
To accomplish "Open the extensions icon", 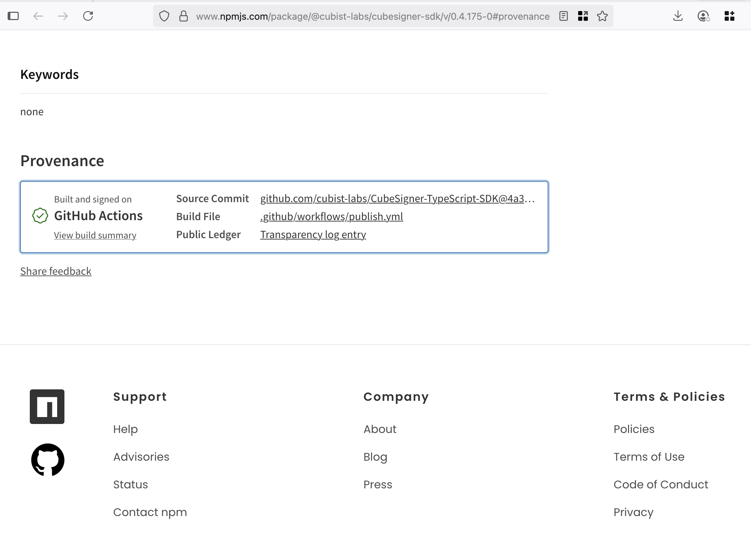I will click(730, 16).
